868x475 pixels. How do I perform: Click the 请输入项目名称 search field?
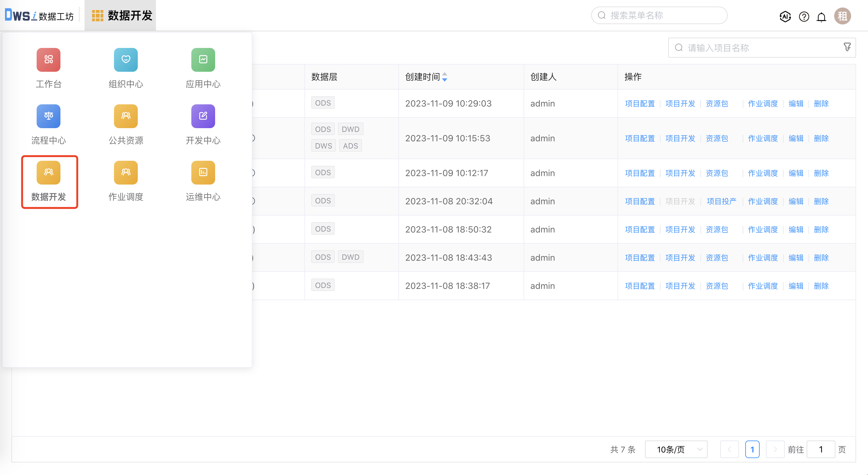(758, 48)
